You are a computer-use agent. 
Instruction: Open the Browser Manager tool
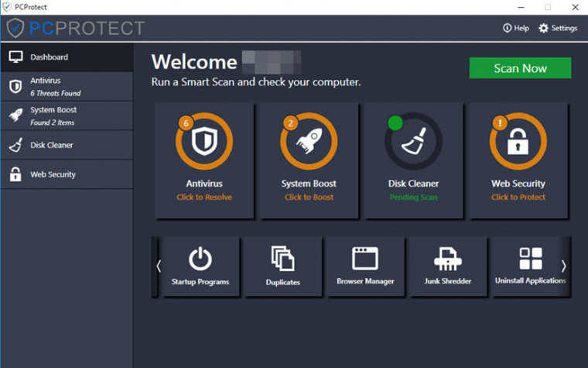pos(365,267)
